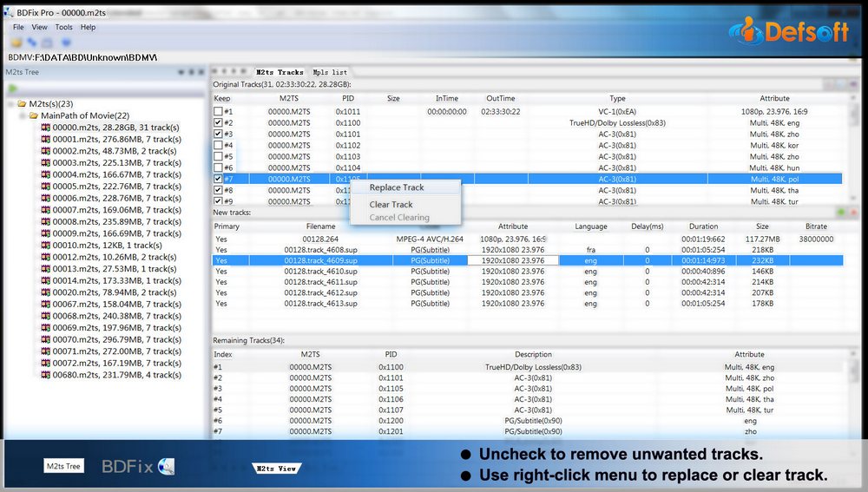Viewport: 868px width, 492px height.
Task: Uncheck the Keep checkbox for track #9
Action: pos(218,201)
